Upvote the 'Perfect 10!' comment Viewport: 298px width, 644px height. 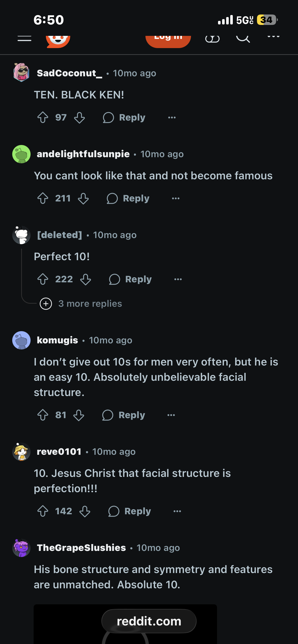(x=43, y=279)
